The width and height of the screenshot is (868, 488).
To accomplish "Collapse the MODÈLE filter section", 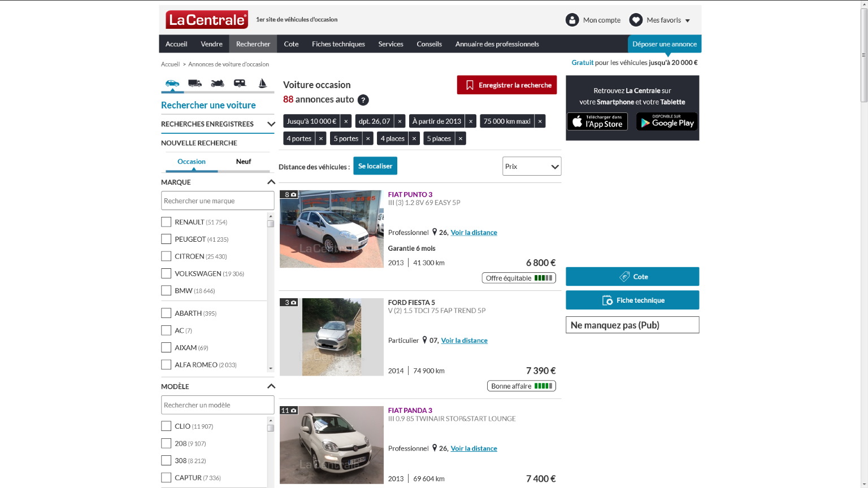I will pos(271,386).
